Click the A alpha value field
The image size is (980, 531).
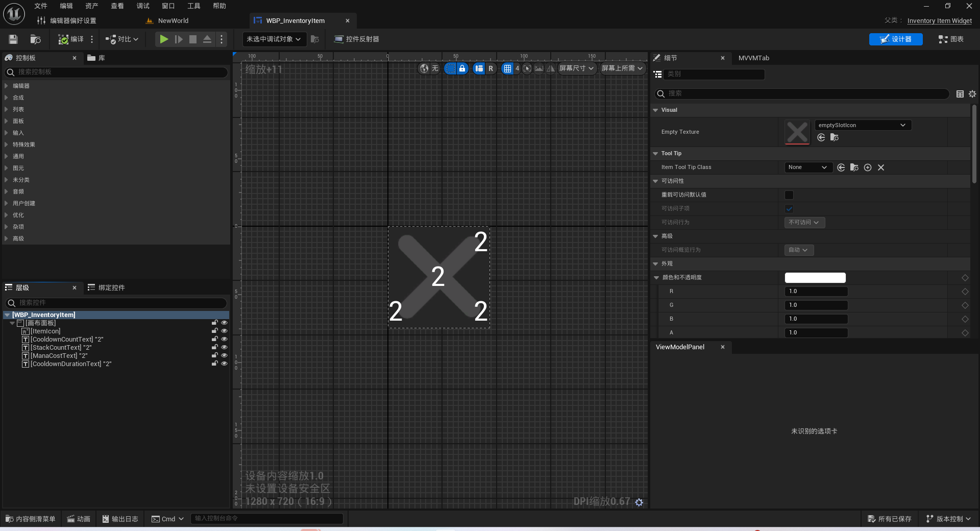(x=816, y=333)
